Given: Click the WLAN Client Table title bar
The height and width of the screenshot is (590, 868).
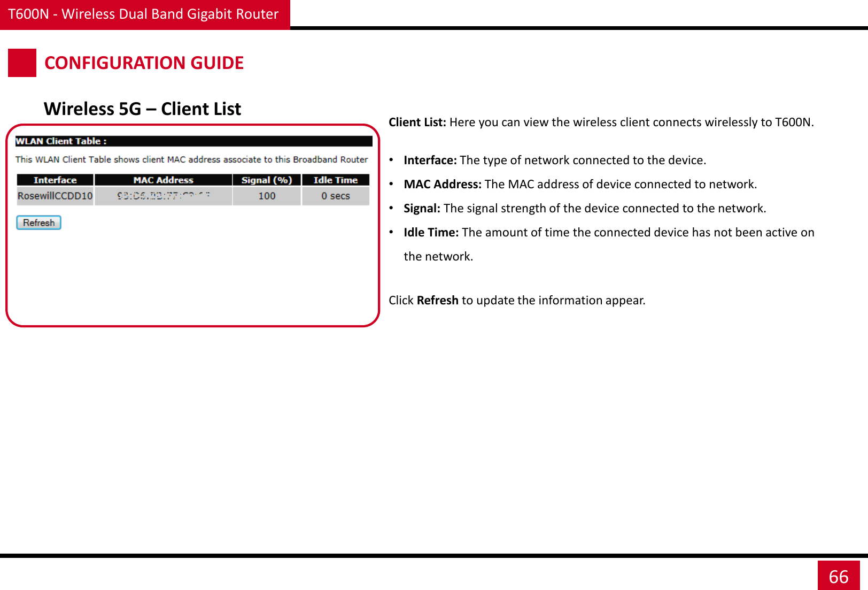Looking at the screenshot, I should [x=193, y=141].
